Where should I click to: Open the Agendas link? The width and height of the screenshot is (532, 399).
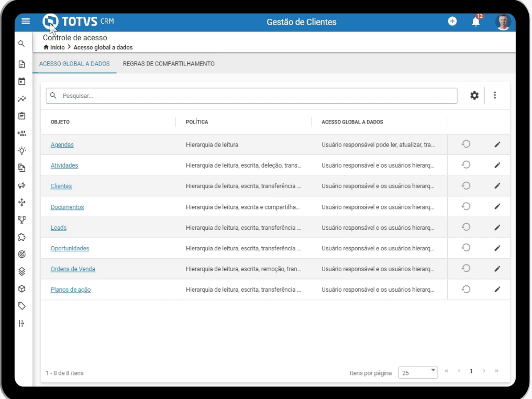(62, 145)
